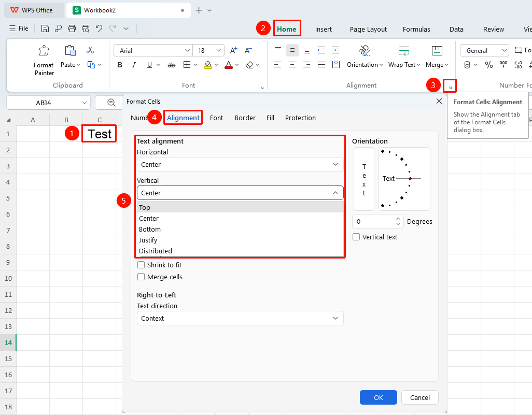Viewport: 532px width, 415px height.
Task: Tick the Vertical text checkbox
Action: [356, 237]
